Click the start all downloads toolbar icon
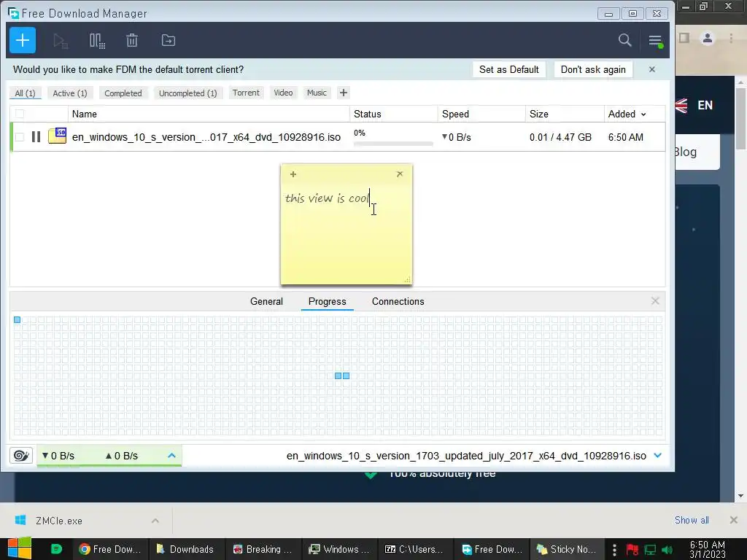The image size is (747, 560). 61,41
